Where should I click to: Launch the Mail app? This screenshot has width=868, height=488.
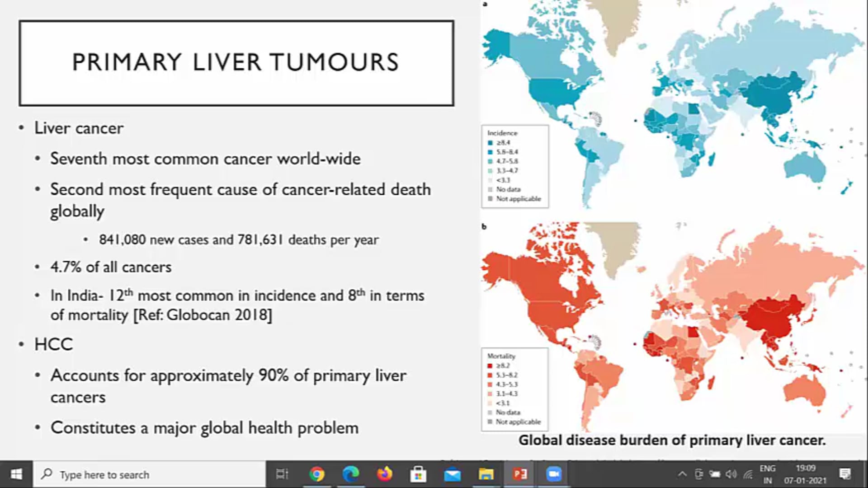click(452, 474)
